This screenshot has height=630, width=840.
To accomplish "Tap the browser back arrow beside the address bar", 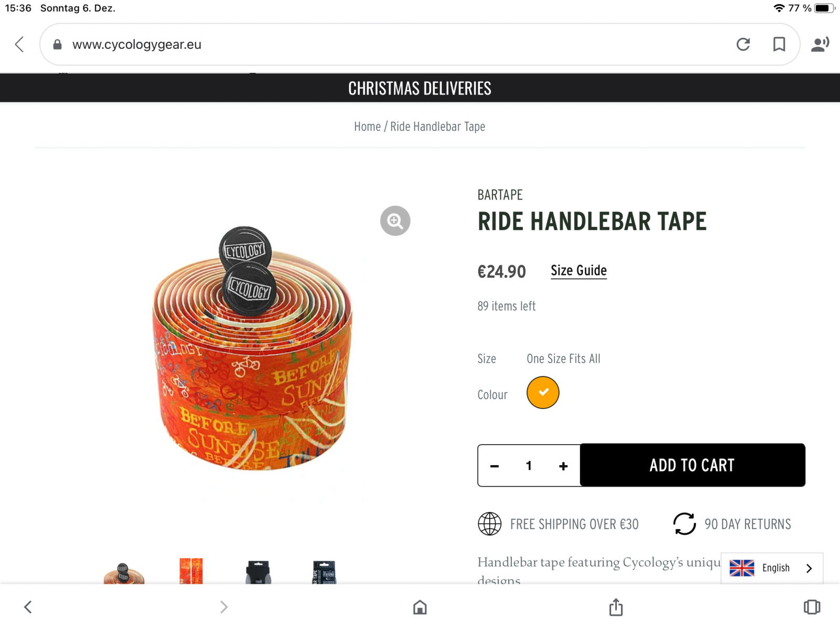I will click(19, 45).
